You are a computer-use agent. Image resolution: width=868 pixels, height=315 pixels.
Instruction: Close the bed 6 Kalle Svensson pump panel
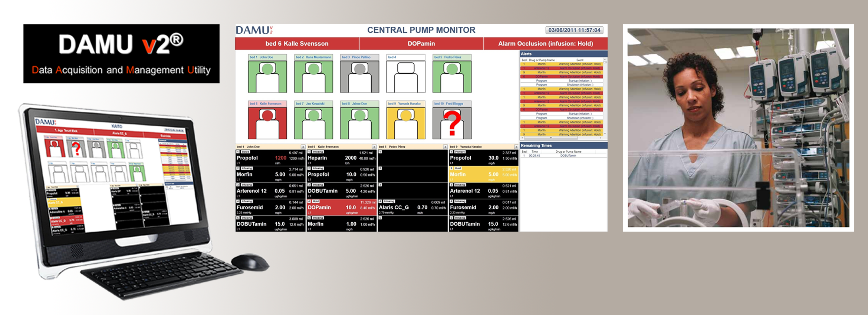pos(374,147)
